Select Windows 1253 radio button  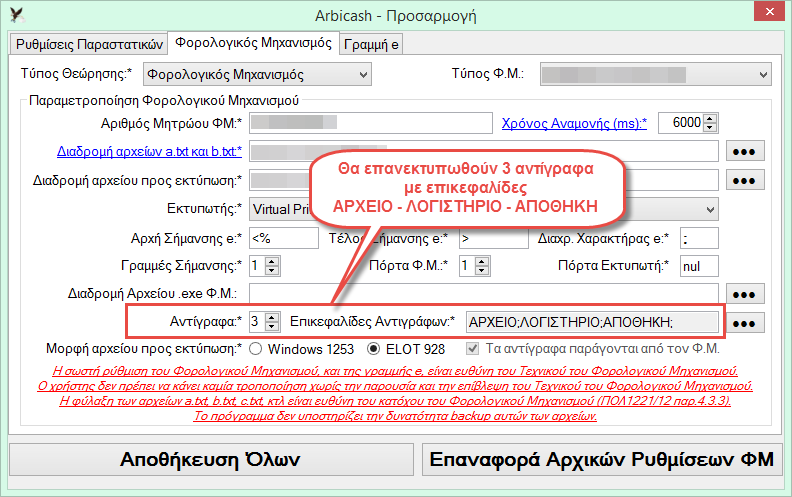pos(256,349)
